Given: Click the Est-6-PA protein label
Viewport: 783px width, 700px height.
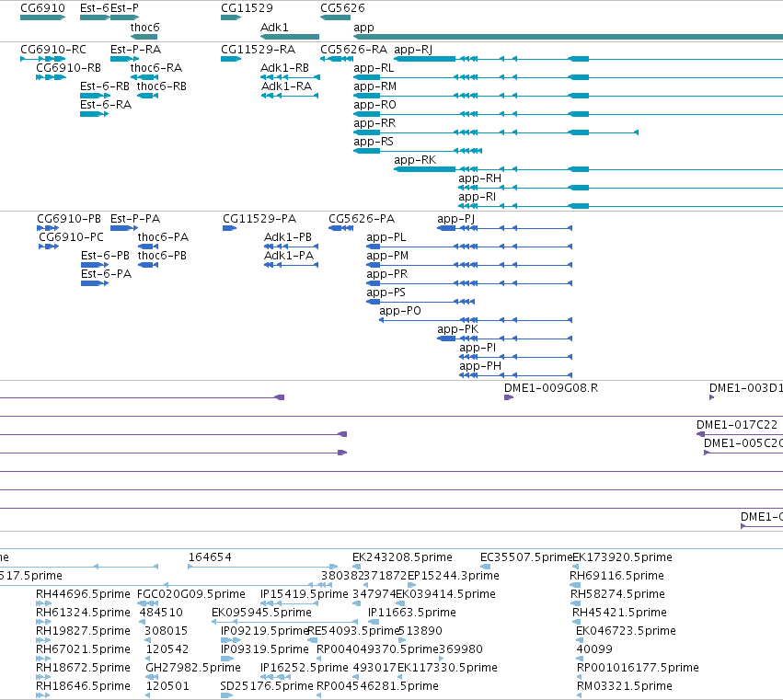Looking at the screenshot, I should (107, 275).
